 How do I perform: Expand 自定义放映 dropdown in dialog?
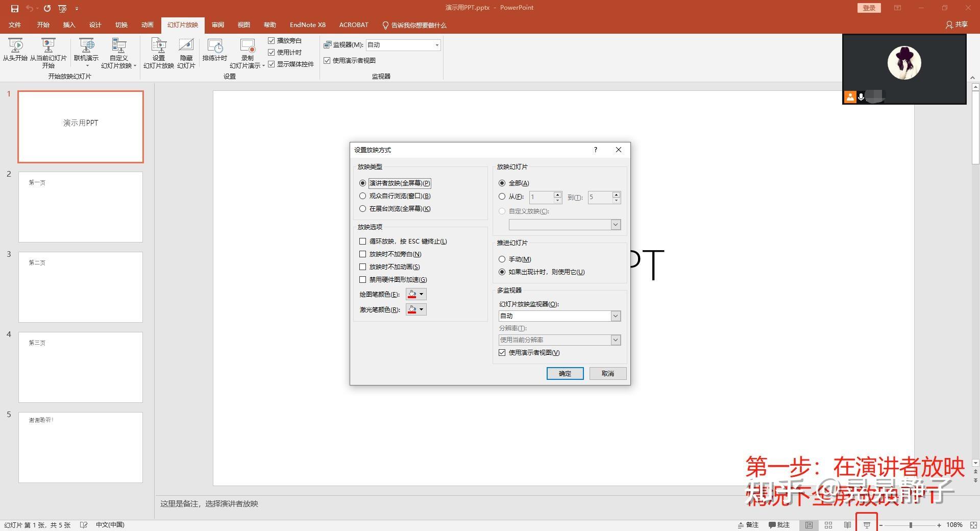click(616, 225)
